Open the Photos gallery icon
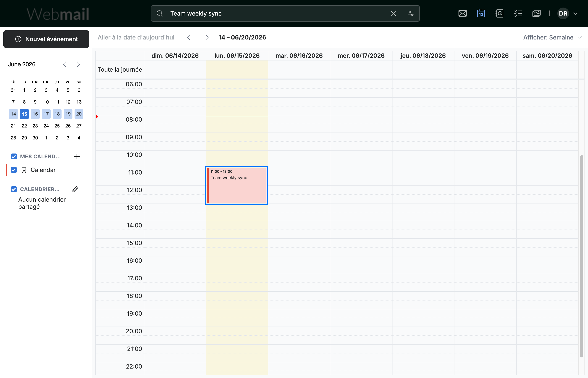 (x=537, y=13)
